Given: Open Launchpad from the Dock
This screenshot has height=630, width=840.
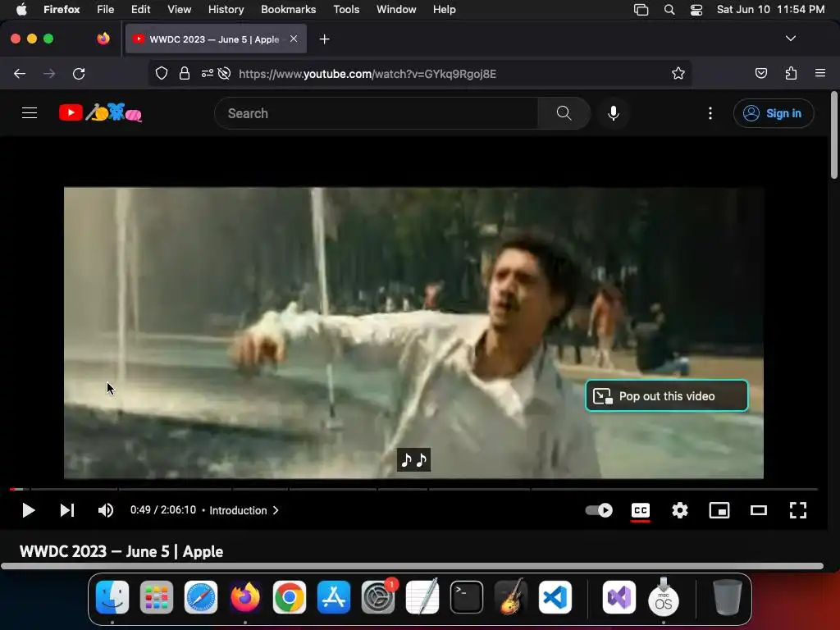Looking at the screenshot, I should pyautogui.click(x=157, y=597).
